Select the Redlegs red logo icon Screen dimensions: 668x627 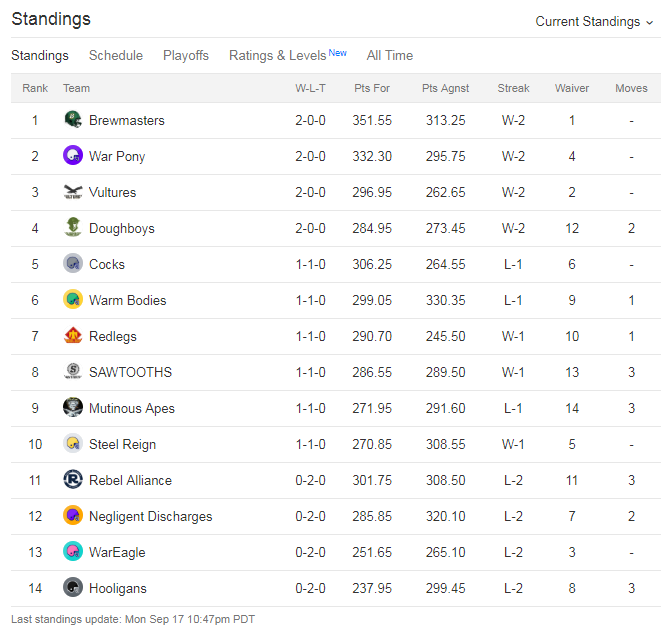73,336
